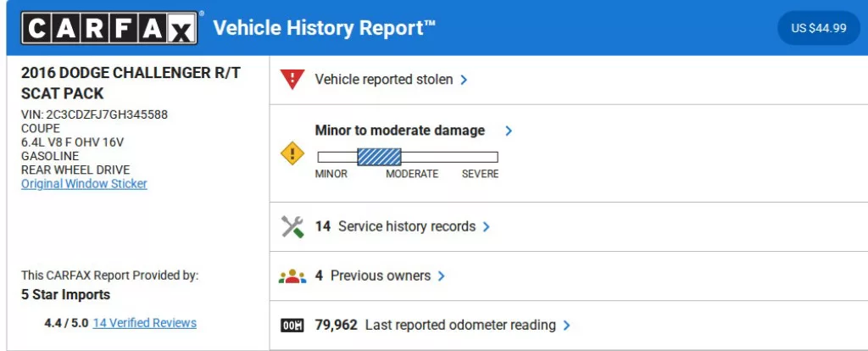Click the previous owners people icon

click(x=292, y=276)
